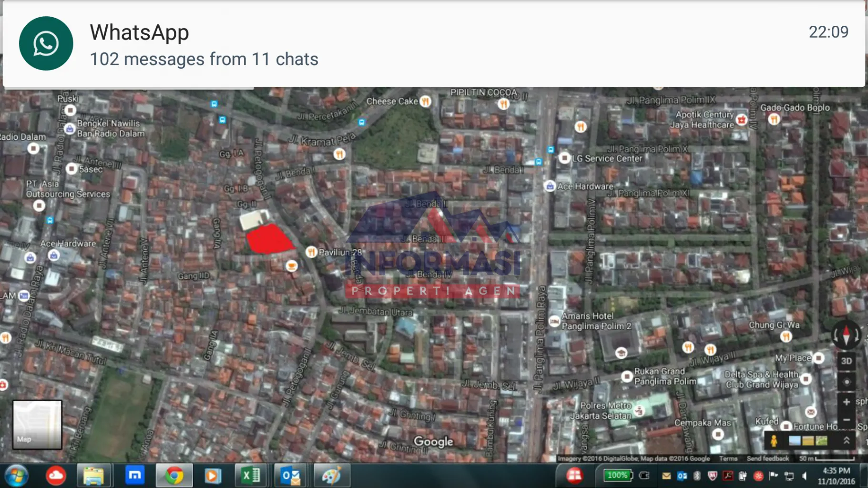This screenshot has width=868, height=488.
Task: Launch Google Chrome from the taskbar
Action: point(174,475)
